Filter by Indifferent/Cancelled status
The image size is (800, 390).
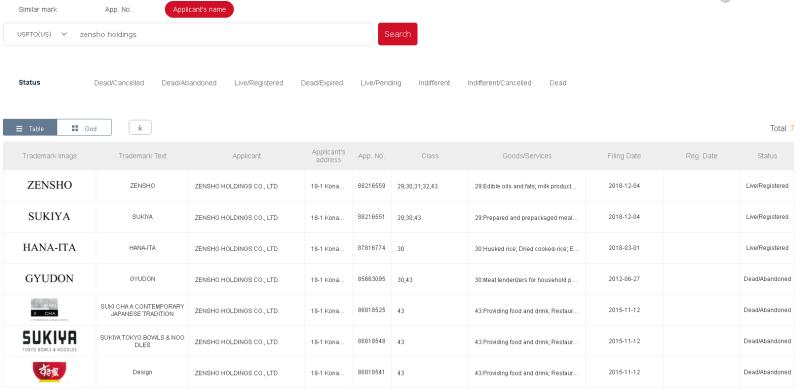pos(499,83)
